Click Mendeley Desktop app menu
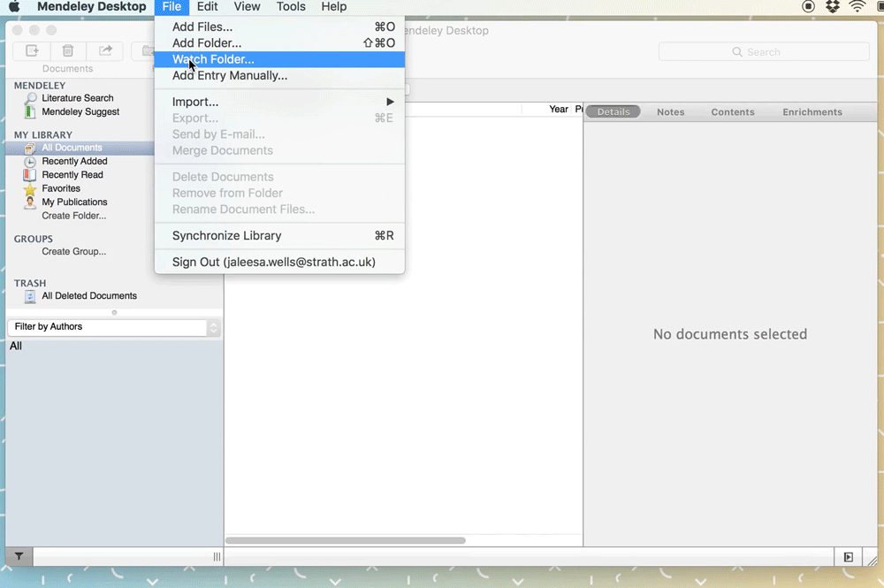Image resolution: width=884 pixels, height=588 pixels. coord(91,7)
